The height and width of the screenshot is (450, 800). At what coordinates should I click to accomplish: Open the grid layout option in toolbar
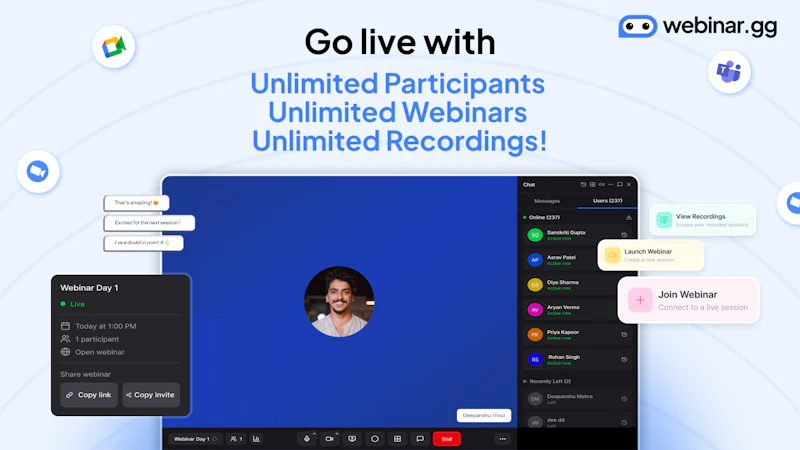[397, 439]
